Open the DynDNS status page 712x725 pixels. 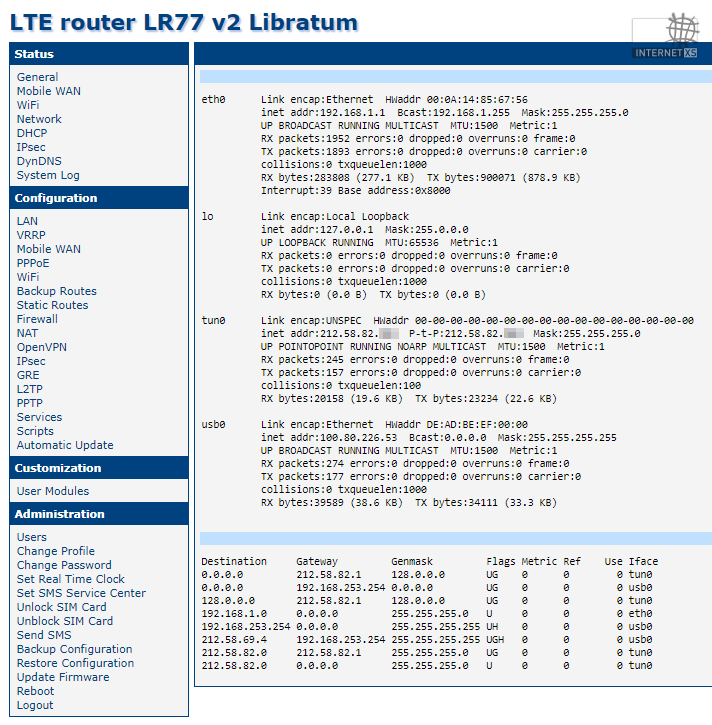pos(39,161)
